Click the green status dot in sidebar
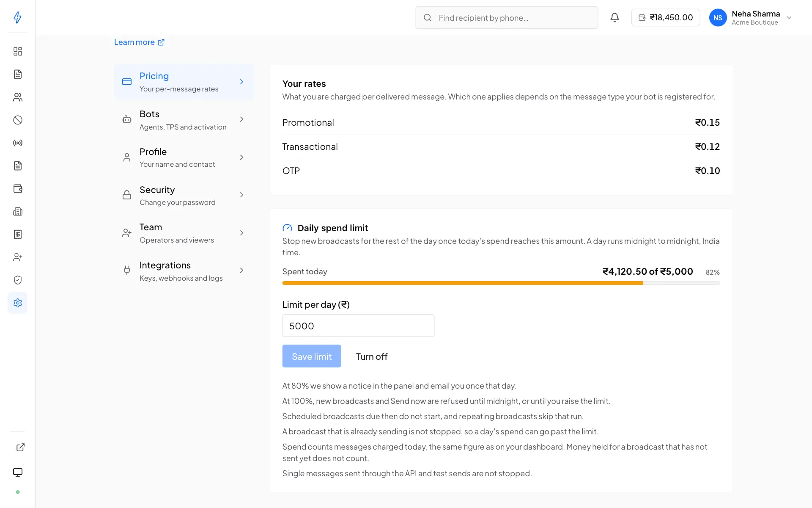The height and width of the screenshot is (508, 812). coord(17,492)
